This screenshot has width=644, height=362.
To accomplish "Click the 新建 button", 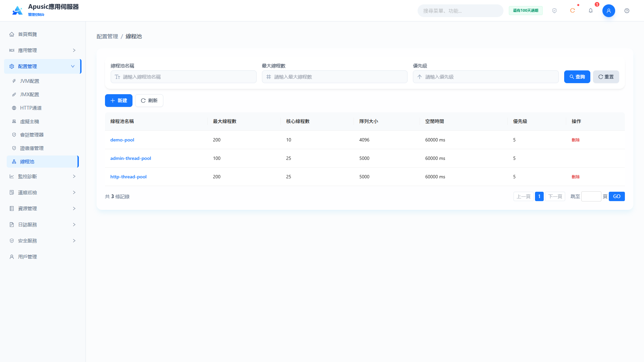I will (119, 101).
